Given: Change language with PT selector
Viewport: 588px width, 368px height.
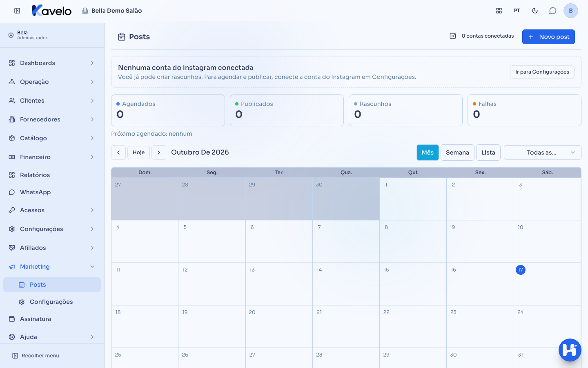Looking at the screenshot, I should pyautogui.click(x=517, y=11).
